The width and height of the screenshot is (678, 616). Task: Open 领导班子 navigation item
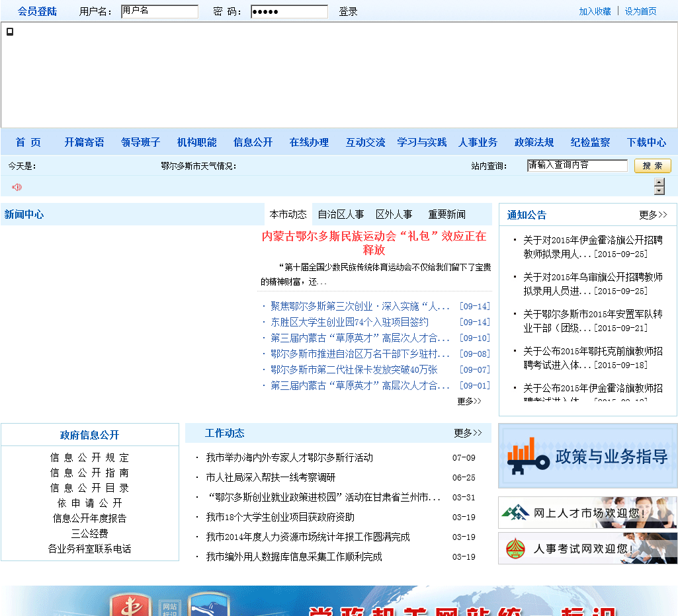click(140, 142)
